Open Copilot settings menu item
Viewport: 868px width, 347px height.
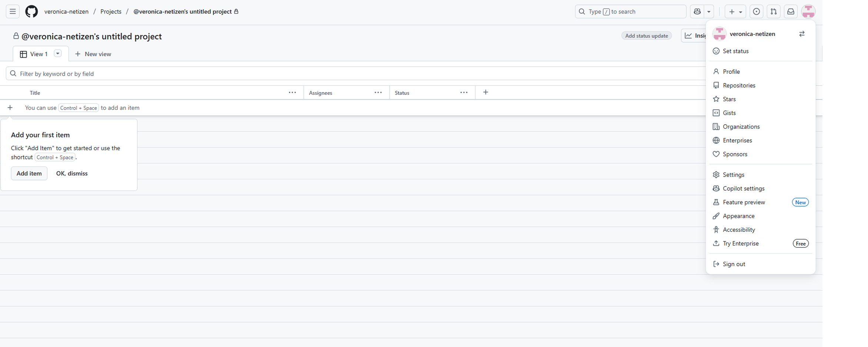coord(761,188)
